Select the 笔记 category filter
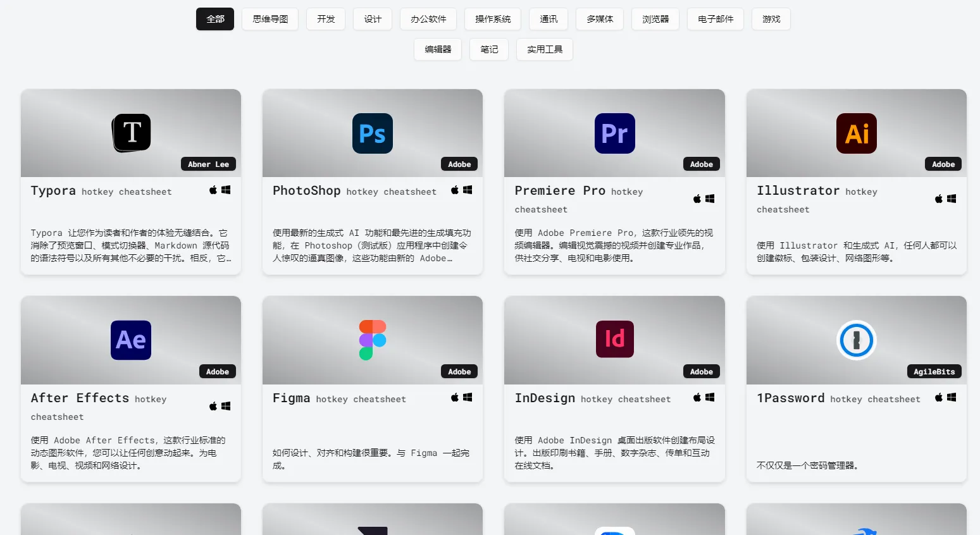Viewport: 980px width, 535px height. pos(489,49)
